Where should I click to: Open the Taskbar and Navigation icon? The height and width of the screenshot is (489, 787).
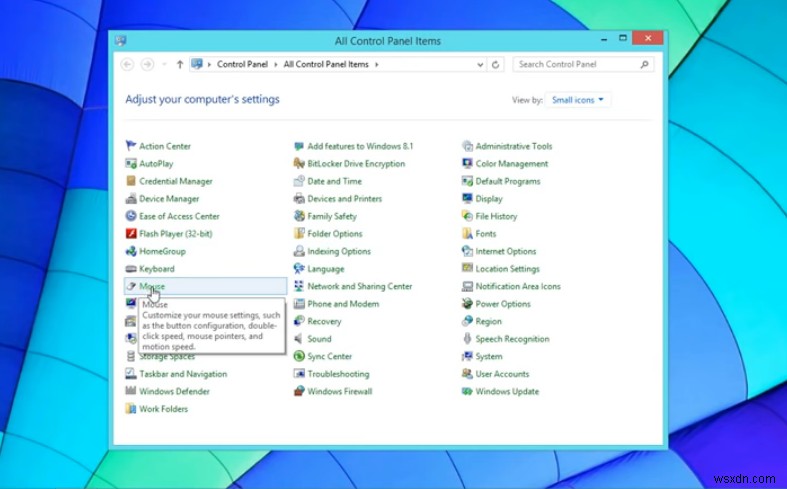point(130,374)
